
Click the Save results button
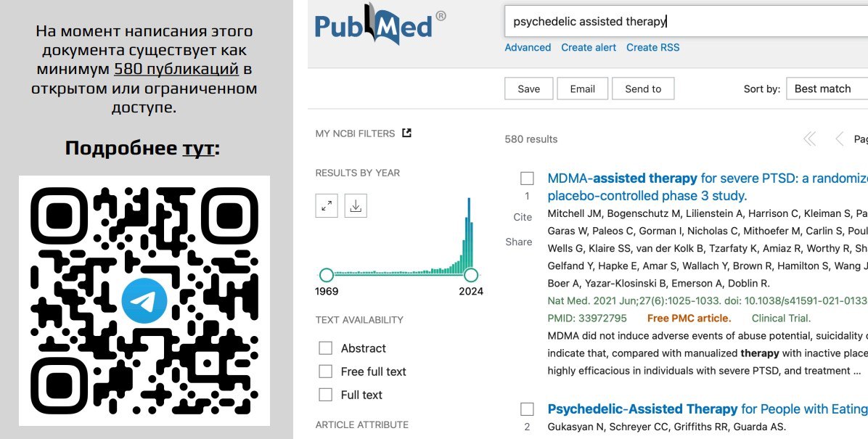coord(528,89)
